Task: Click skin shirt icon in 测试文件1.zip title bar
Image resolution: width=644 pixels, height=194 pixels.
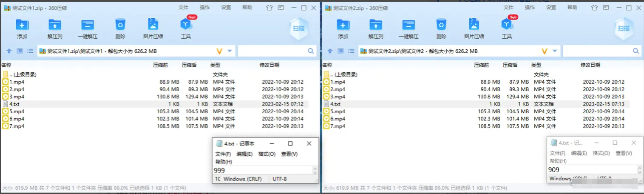Action: click(269, 8)
